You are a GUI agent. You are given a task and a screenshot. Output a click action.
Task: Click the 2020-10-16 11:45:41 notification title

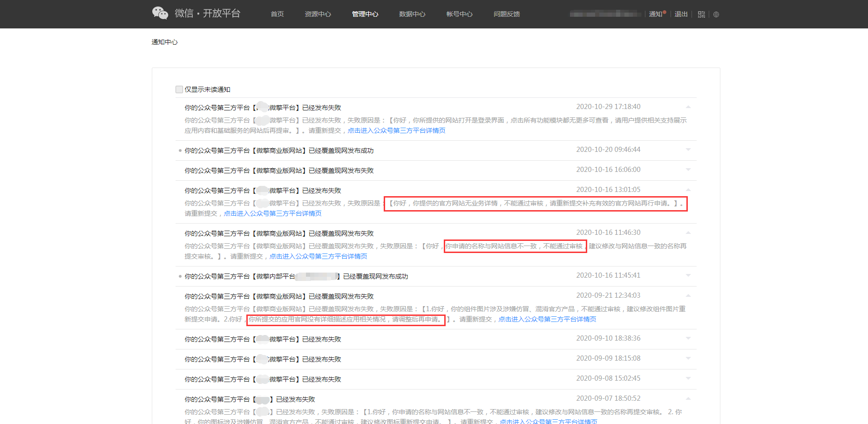[x=296, y=276]
